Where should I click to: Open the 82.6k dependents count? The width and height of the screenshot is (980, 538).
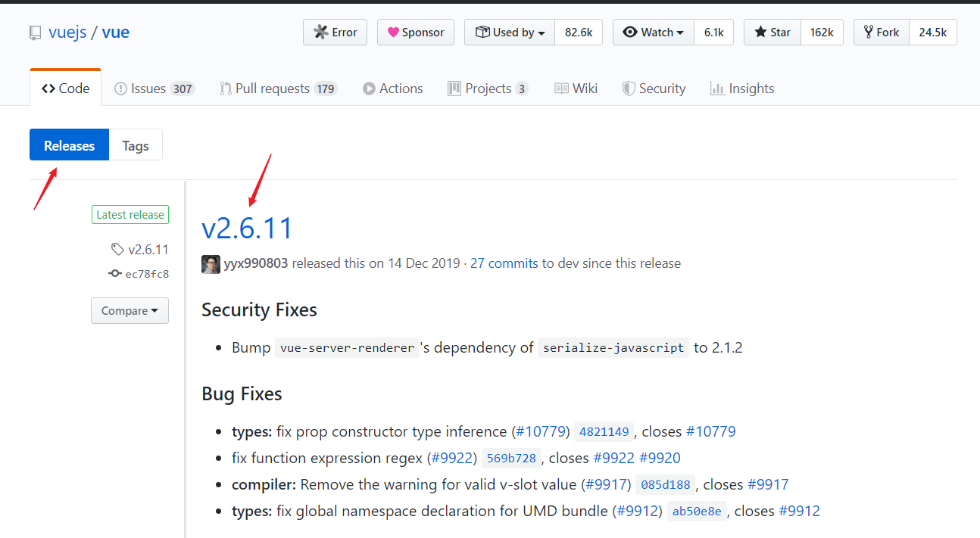coord(579,33)
